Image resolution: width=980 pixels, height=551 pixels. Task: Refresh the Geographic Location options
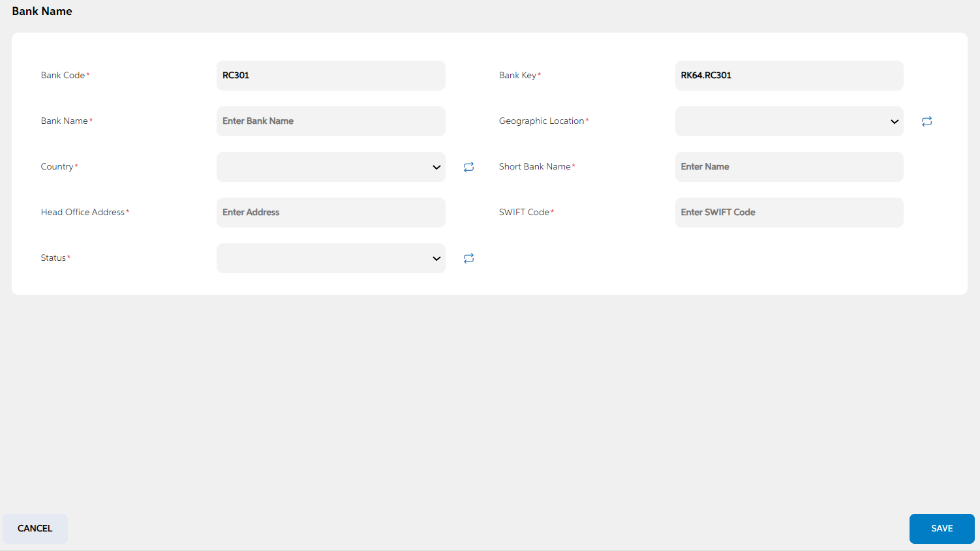926,121
